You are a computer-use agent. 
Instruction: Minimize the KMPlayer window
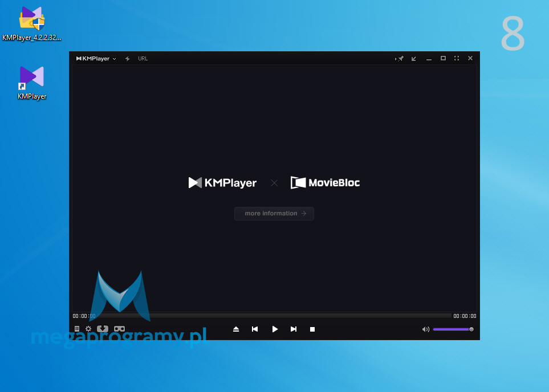[x=429, y=59]
